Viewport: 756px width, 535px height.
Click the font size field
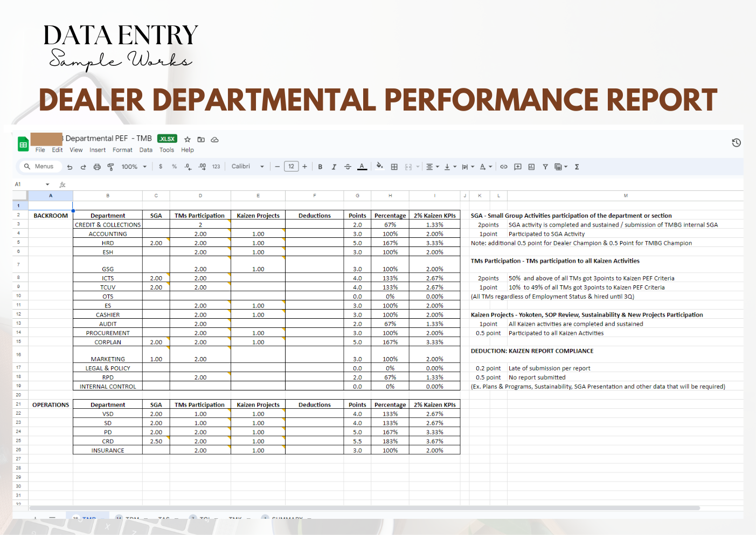291,167
